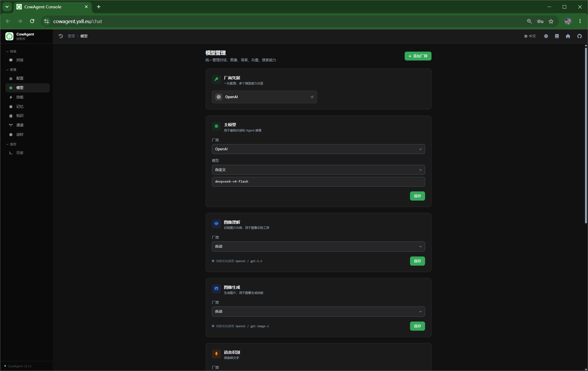Click the key icon of 厂商凭据
This screenshot has height=371, width=588.
216,79
